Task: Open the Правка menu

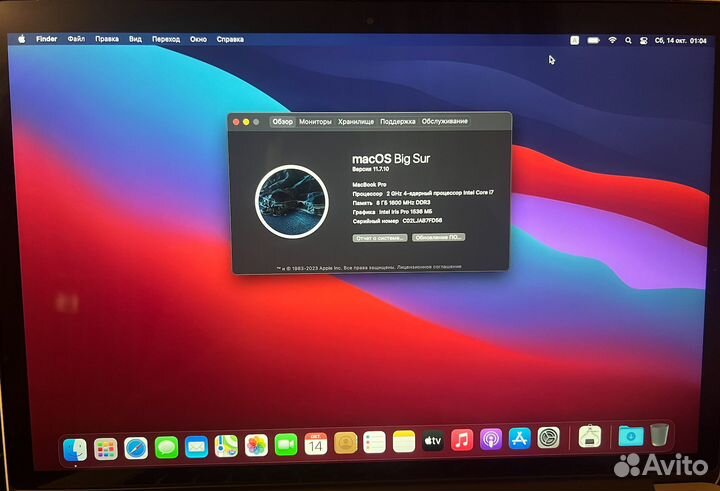Action: click(107, 39)
